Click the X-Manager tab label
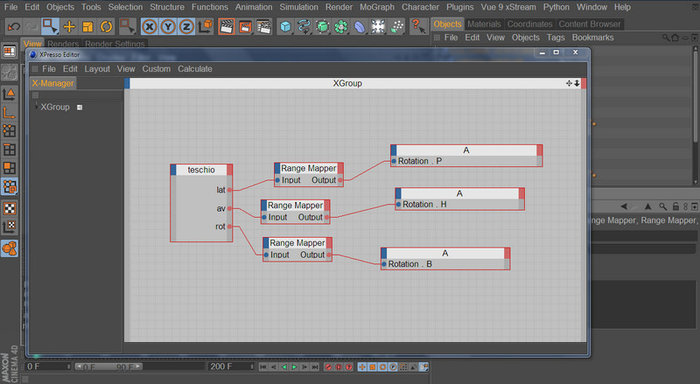 (53, 83)
